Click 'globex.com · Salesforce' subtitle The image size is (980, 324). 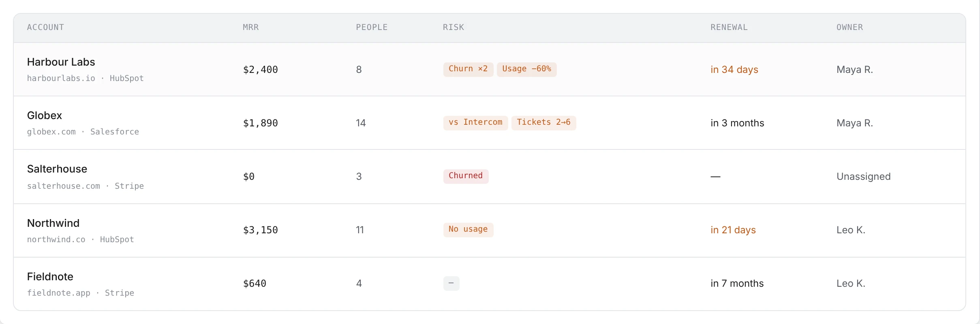[83, 132]
